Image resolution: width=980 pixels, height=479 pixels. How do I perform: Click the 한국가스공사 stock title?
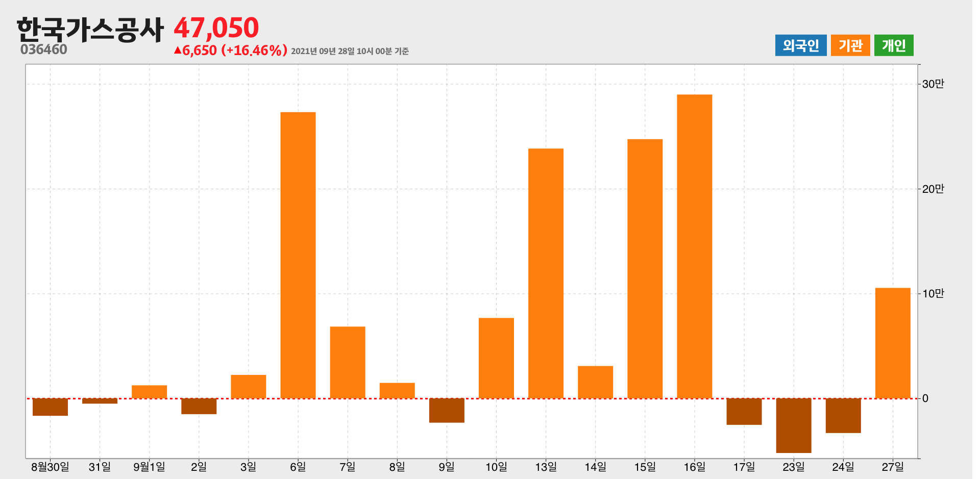(x=90, y=29)
